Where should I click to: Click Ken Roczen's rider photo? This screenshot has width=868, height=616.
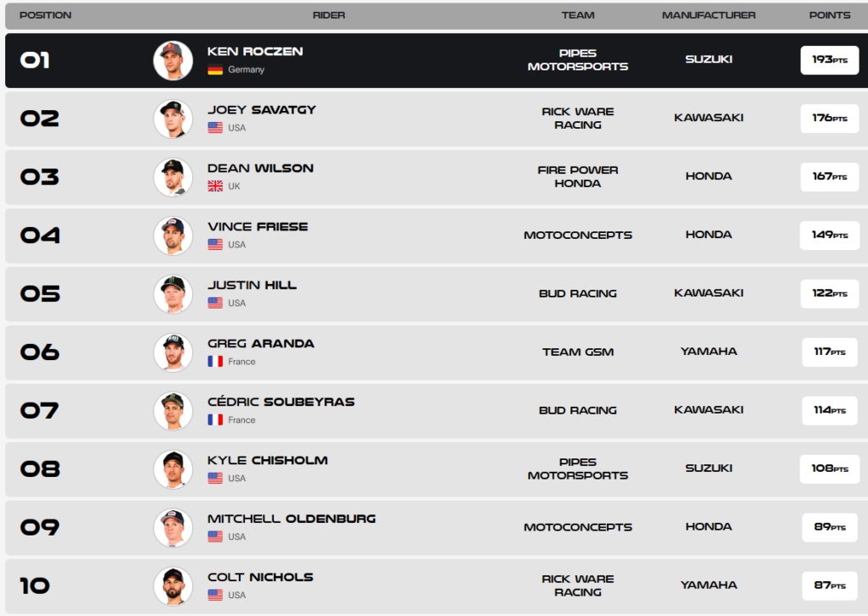173,60
